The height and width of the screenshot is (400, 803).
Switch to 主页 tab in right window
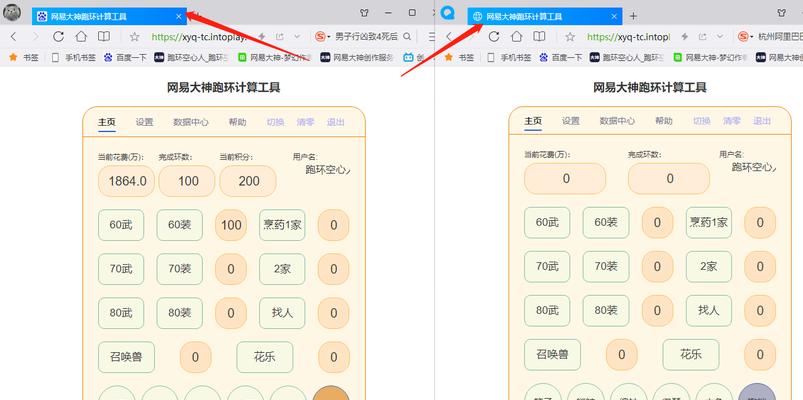533,121
